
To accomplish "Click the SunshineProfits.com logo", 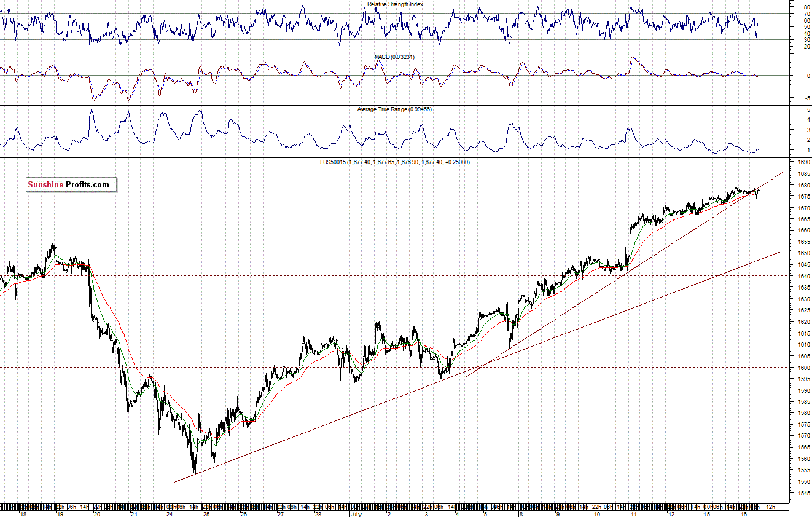I will coord(71,184).
